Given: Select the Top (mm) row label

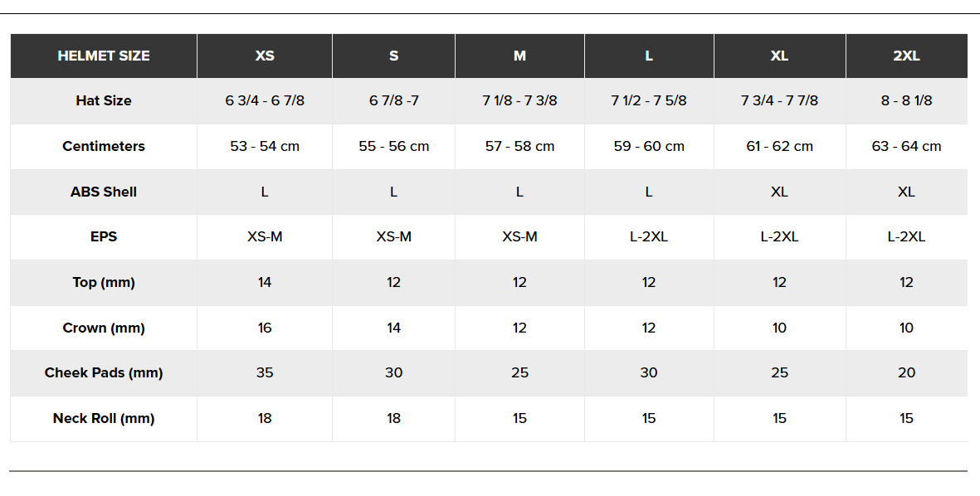Looking at the screenshot, I should pyautogui.click(x=104, y=283).
